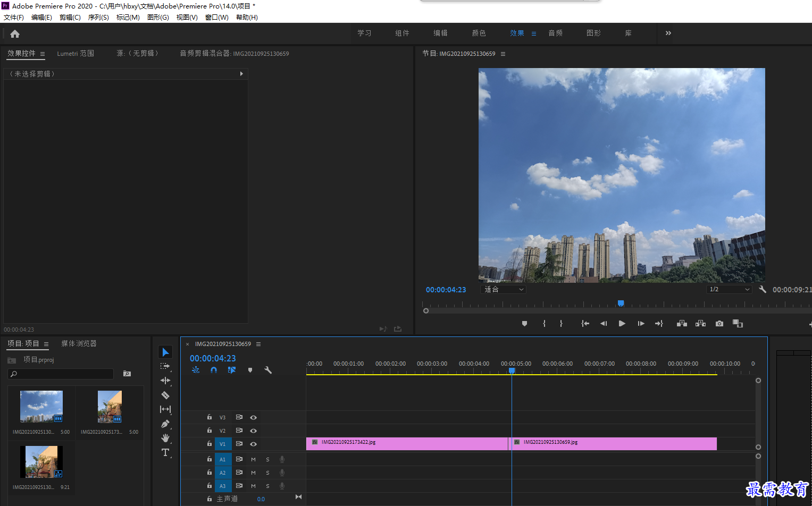Viewport: 812px width, 506px height.
Task: Add marker in timeline header
Action: click(x=250, y=370)
